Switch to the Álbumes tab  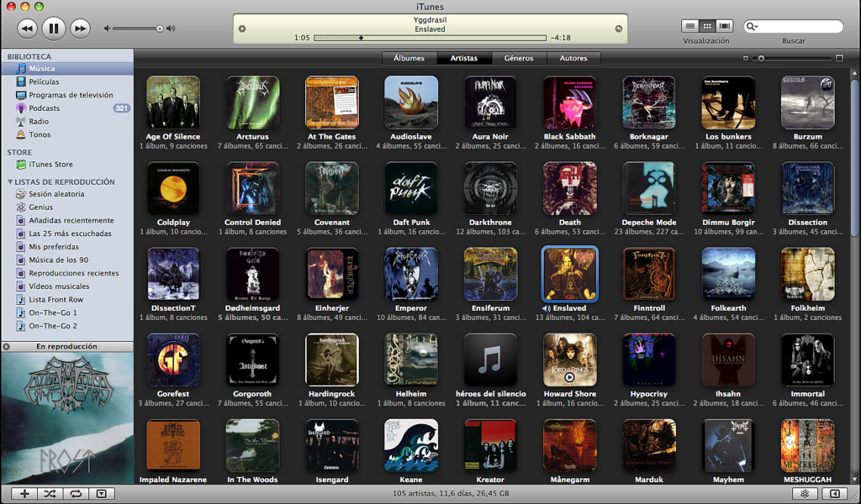coord(409,58)
